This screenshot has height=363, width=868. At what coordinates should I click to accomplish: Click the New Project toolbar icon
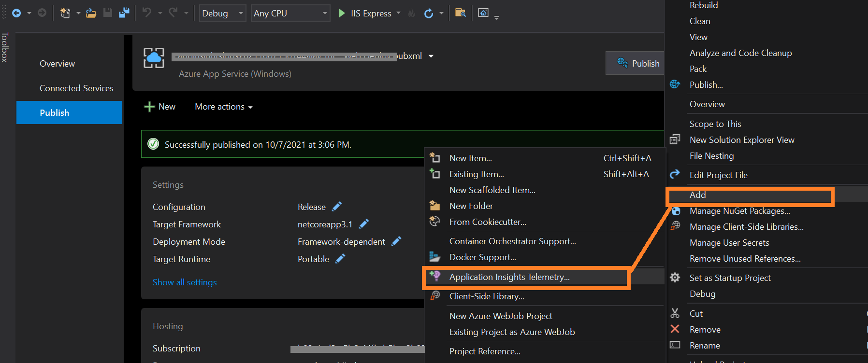click(x=65, y=13)
